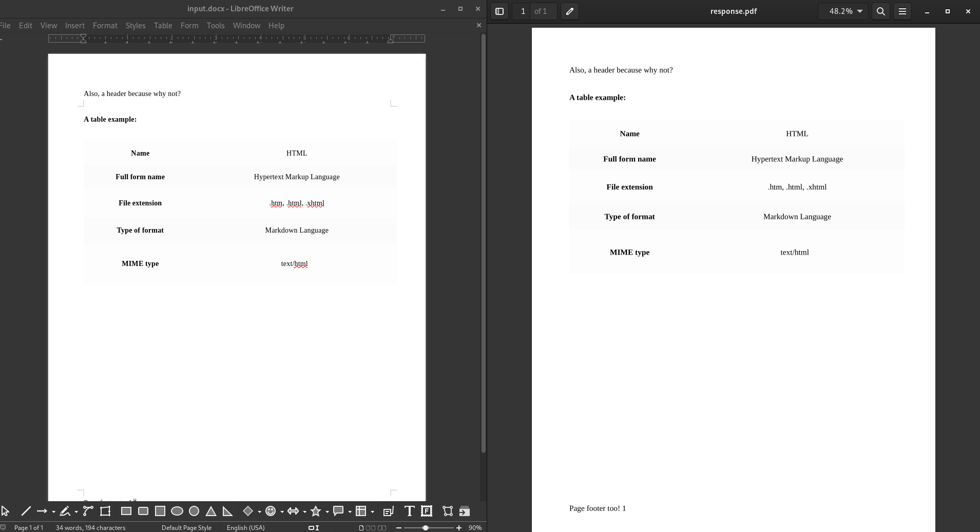Open the 48.2% zoom dropdown in PDF viewer

click(x=843, y=11)
